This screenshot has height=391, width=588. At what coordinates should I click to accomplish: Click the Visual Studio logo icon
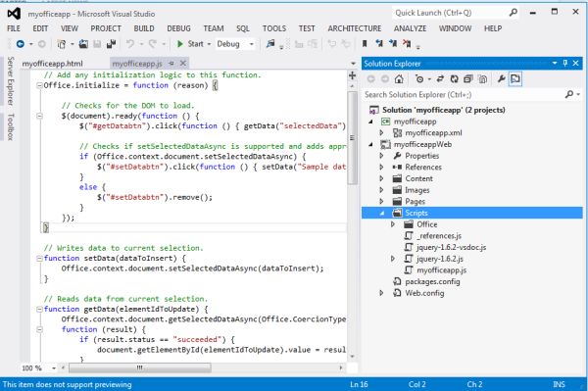tap(14, 14)
